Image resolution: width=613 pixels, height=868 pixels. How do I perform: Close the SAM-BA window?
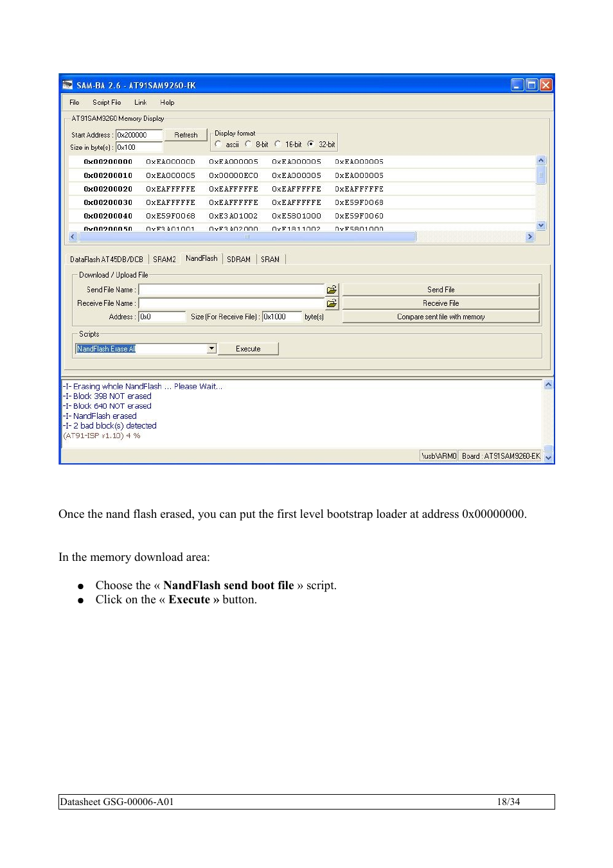(x=546, y=85)
